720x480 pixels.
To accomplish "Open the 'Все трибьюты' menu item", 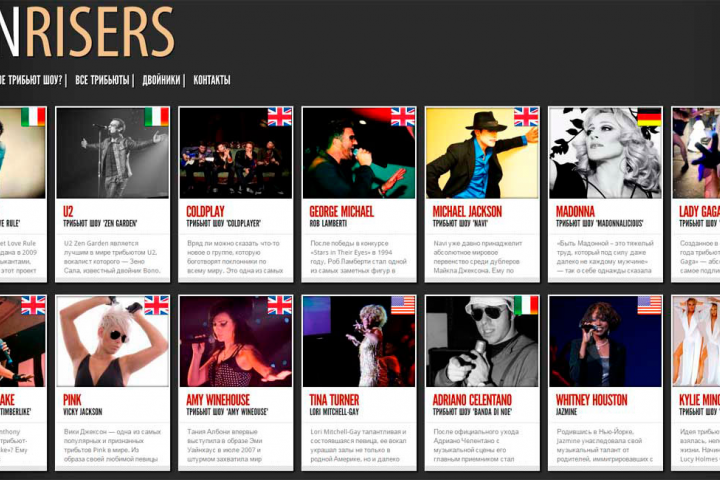I will (x=102, y=80).
